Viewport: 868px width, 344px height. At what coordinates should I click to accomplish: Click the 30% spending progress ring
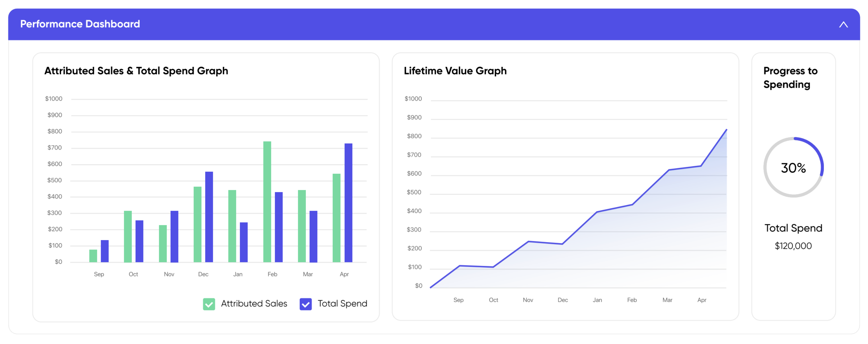click(793, 167)
